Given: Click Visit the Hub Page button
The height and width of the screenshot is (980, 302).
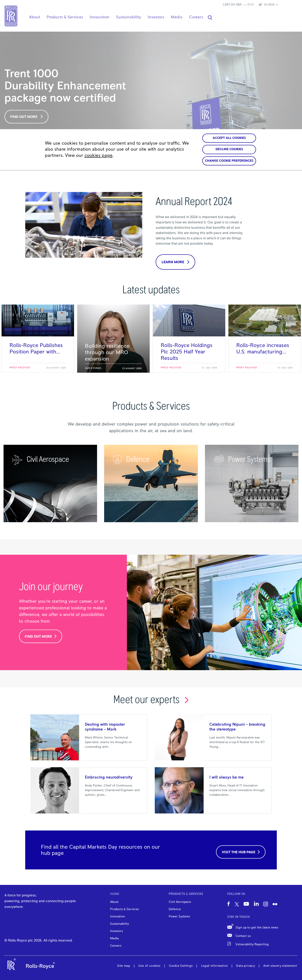Looking at the screenshot, I should (x=241, y=852).
